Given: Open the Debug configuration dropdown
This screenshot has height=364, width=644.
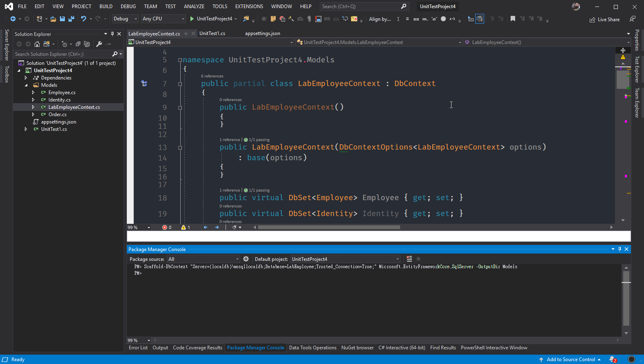Looking at the screenshot, I should pyautogui.click(x=125, y=19).
